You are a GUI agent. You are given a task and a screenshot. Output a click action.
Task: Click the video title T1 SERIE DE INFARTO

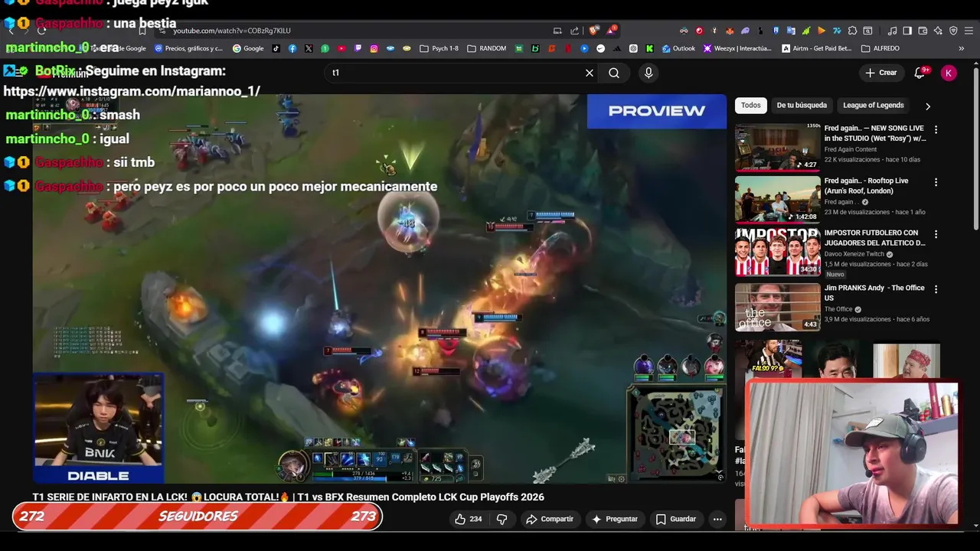288,497
